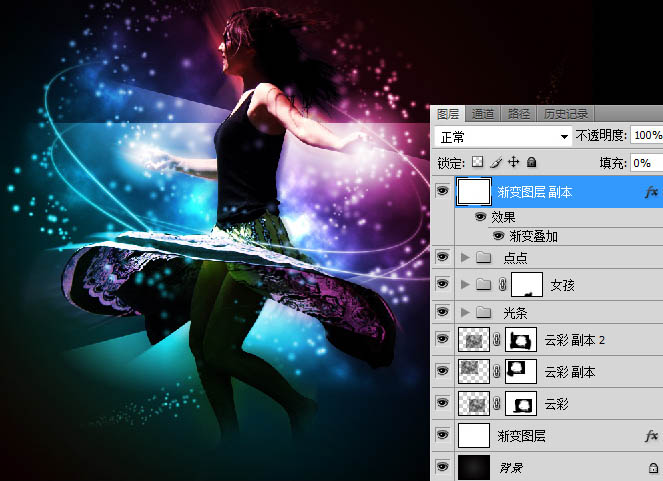The height and width of the screenshot is (481, 663).
Task: Click fx icon on 渐变图层 副本 layer
Action: [x=651, y=190]
